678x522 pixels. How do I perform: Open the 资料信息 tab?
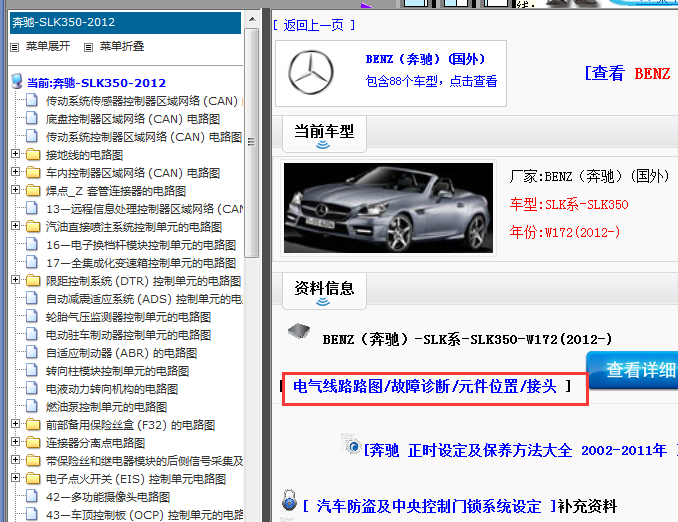(x=324, y=291)
